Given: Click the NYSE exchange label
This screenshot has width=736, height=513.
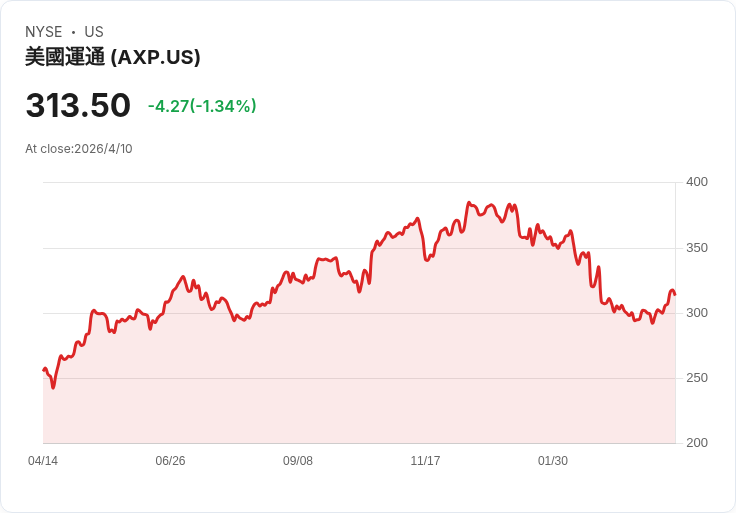Looking at the screenshot, I should point(44,32).
